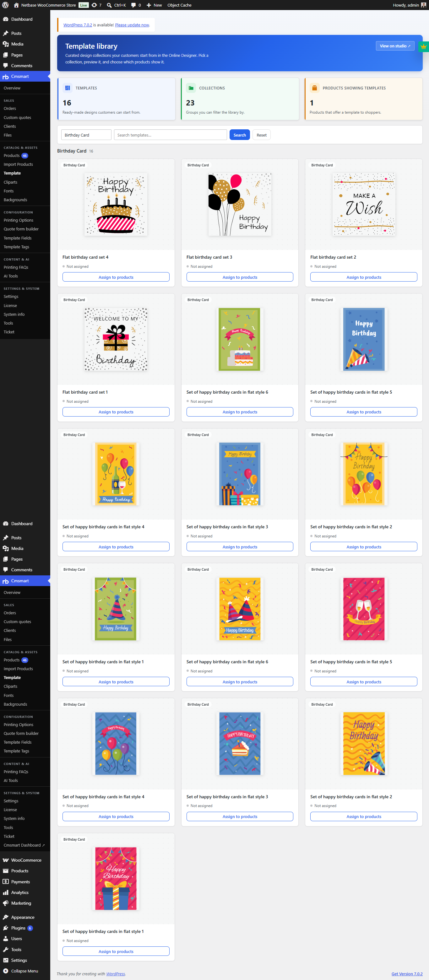The image size is (429, 980).
Task: Click the Flat birthday card set 4 title
Action: pos(85,257)
